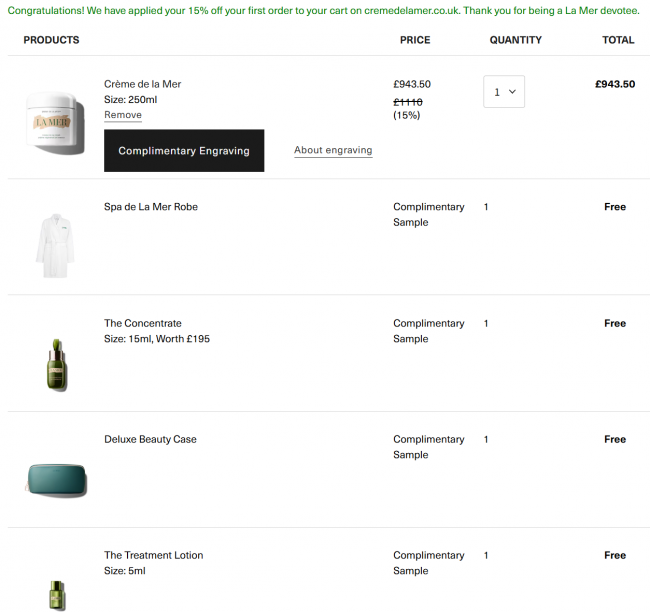Click the Deluxe Beauty Case image
The width and height of the screenshot is (650, 612).
(57, 479)
